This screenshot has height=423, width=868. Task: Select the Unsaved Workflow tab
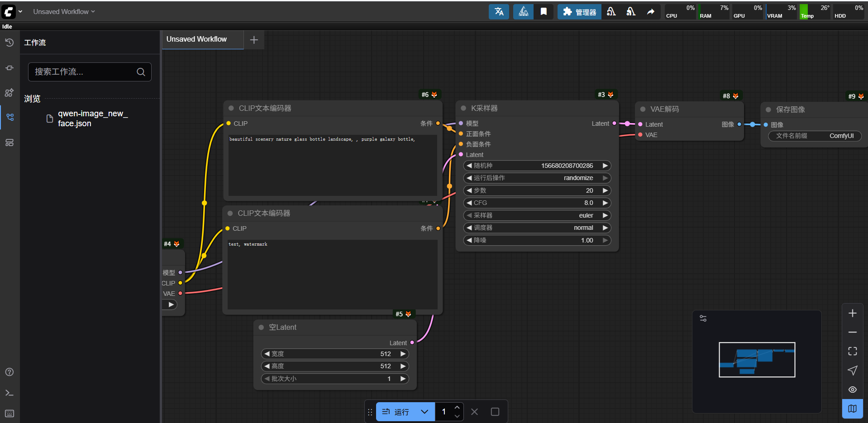point(197,39)
